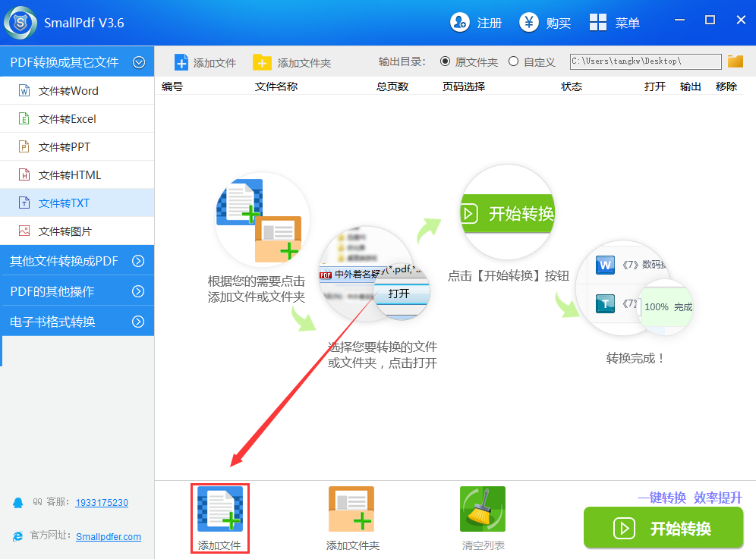This screenshot has width=756, height=559.
Task: Click the 移除 column header
Action: (x=726, y=86)
